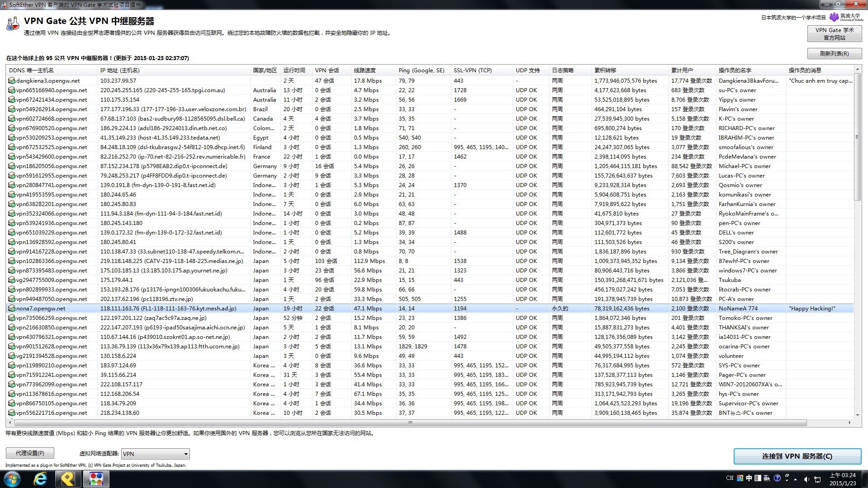Click the University of Tsukuba logo
The image size is (868, 488).
(x=846, y=17)
